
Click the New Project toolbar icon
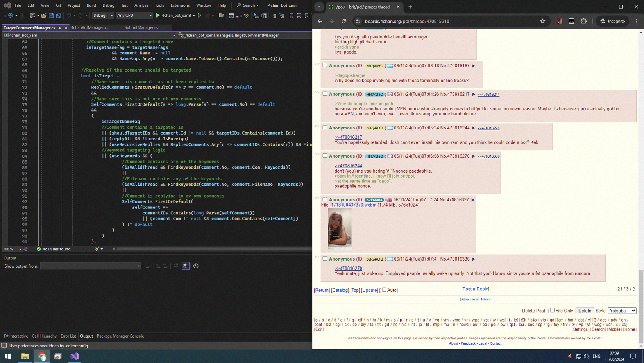click(x=32, y=16)
